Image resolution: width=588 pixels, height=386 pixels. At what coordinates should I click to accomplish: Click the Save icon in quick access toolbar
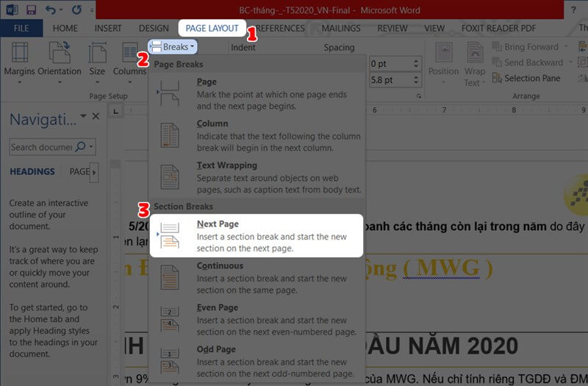[32, 10]
